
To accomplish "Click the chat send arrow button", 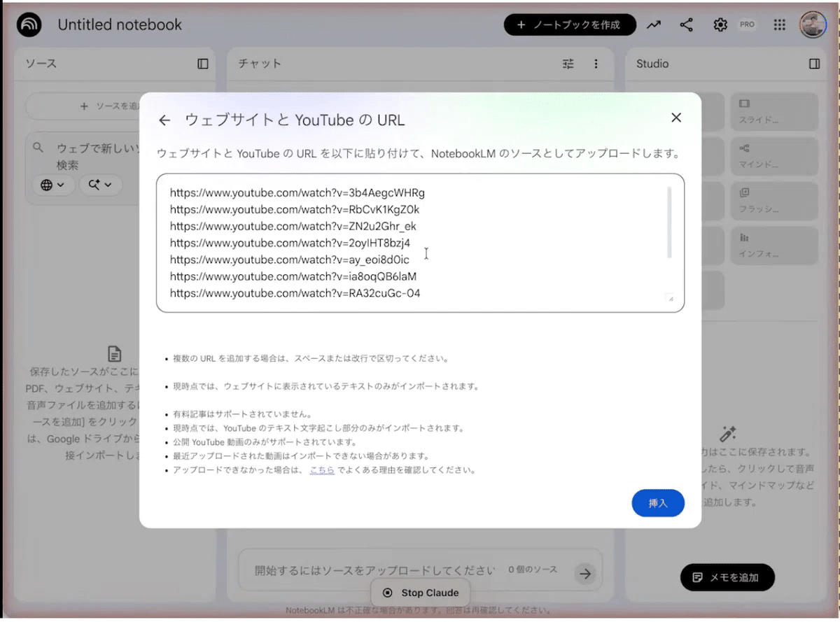I will click(585, 574).
